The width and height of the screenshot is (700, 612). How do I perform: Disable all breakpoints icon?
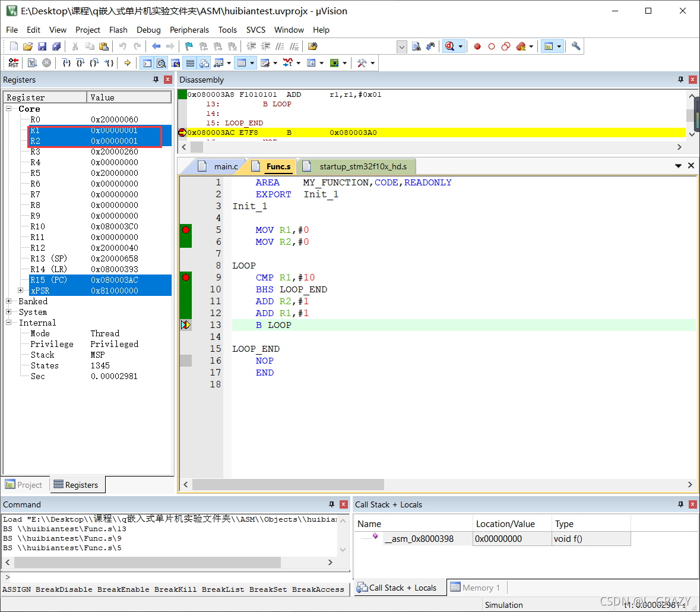point(506,46)
